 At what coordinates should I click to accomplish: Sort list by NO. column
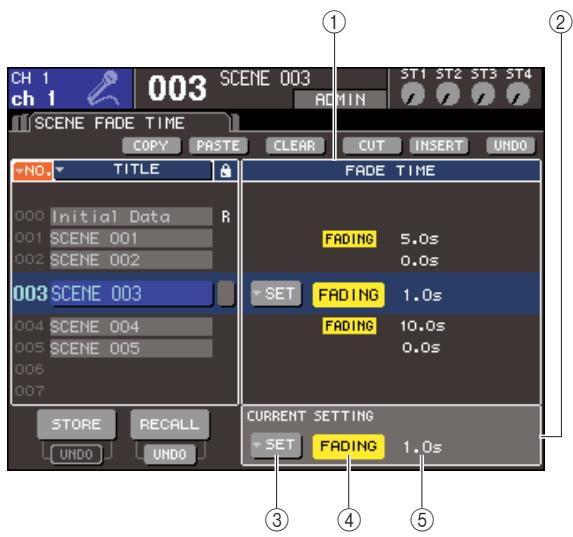click(x=34, y=170)
